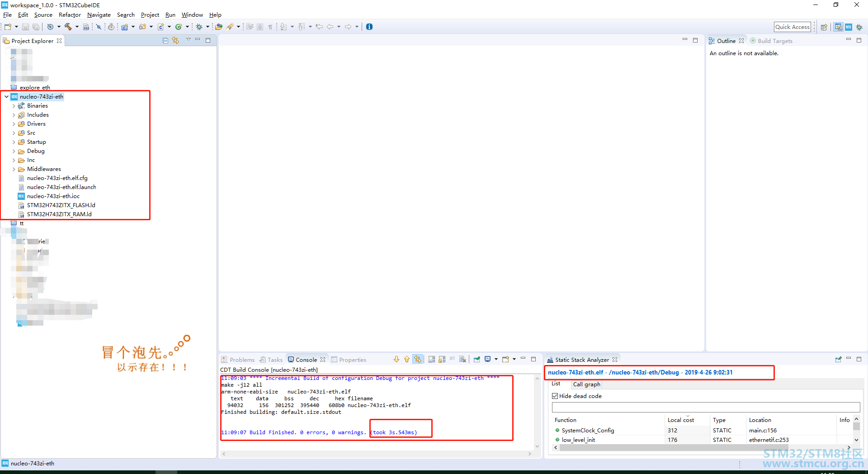Screen dimensions: 868x474
Task: Click the Quick Access search field
Action: pos(793,27)
